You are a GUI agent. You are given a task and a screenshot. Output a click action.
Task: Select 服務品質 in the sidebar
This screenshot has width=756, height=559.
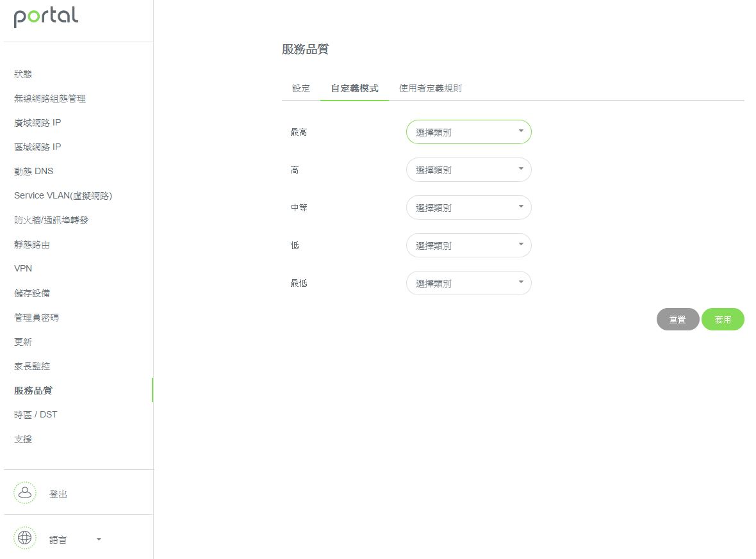33,391
